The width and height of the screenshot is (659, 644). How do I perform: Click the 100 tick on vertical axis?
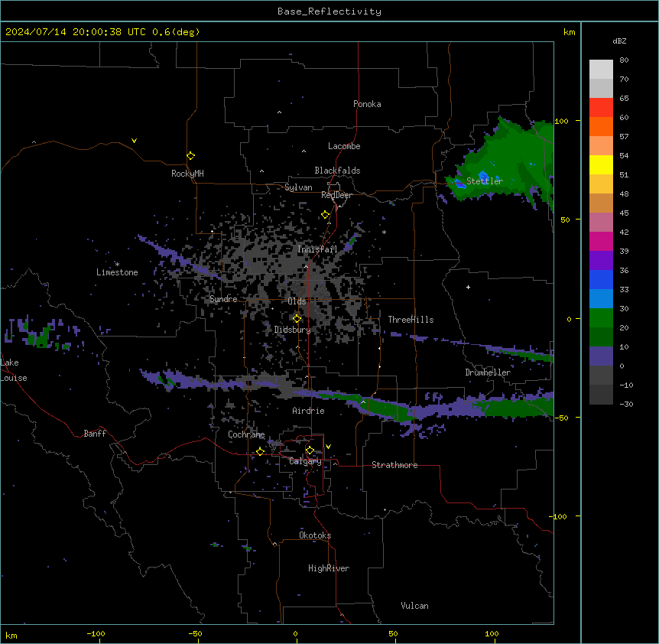(x=561, y=121)
